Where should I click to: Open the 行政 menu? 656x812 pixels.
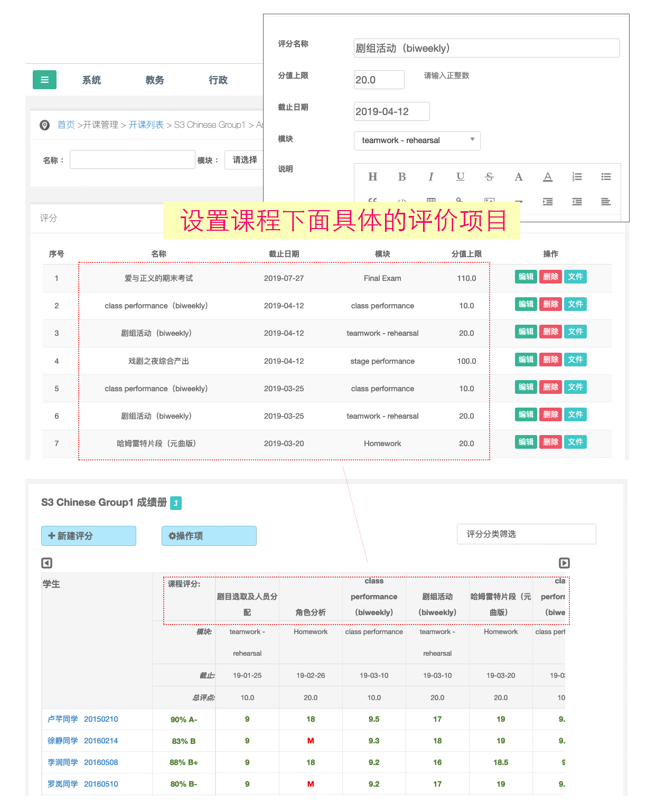pos(218,80)
